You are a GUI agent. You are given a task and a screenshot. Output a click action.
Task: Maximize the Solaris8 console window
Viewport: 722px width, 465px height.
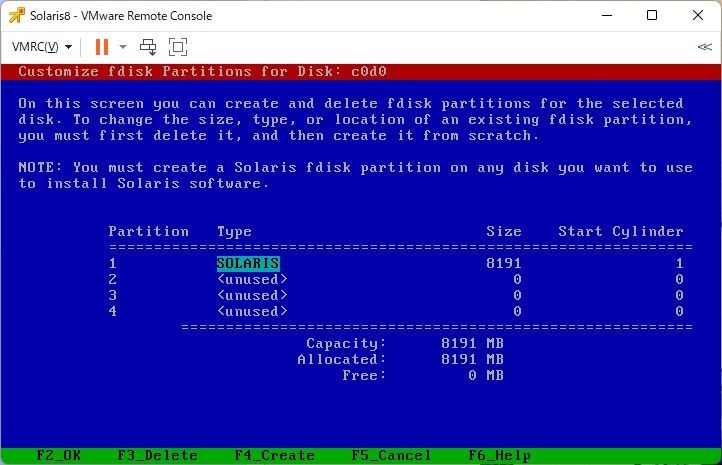click(x=652, y=15)
